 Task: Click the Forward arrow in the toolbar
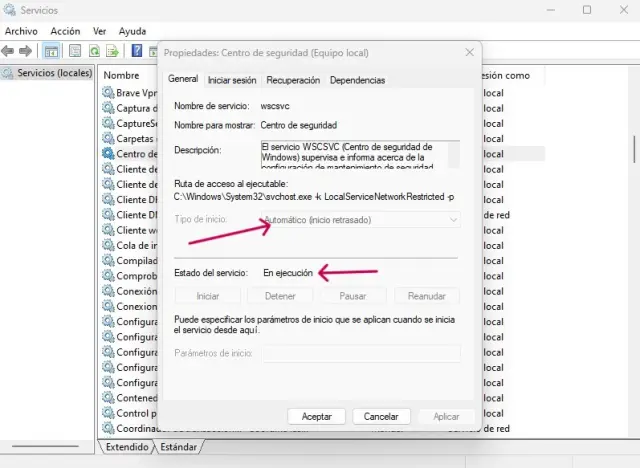(27, 51)
